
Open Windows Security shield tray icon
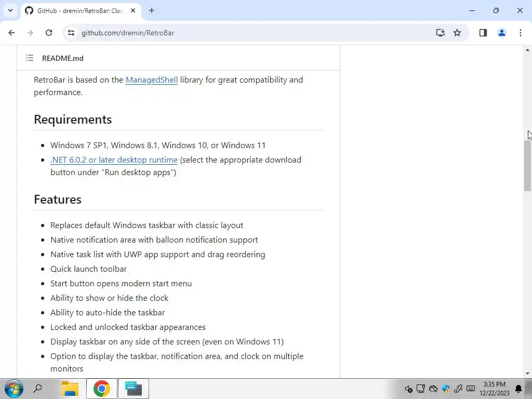(446, 389)
